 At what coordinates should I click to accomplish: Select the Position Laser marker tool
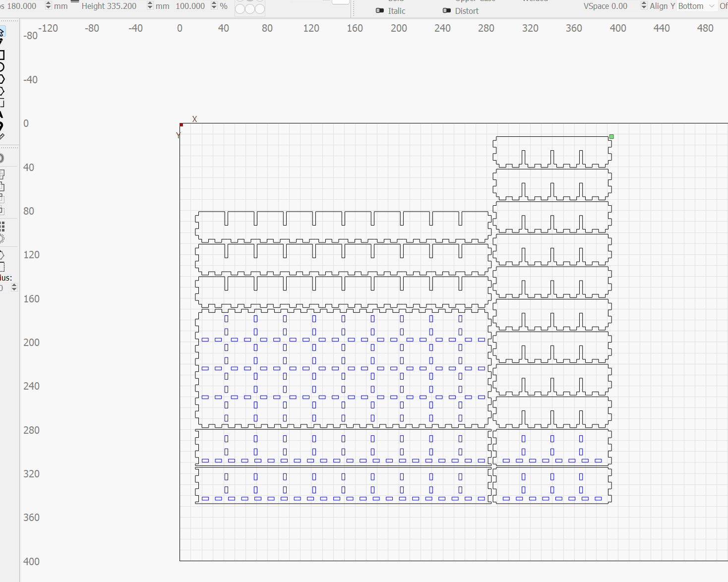pyautogui.click(x=1, y=126)
